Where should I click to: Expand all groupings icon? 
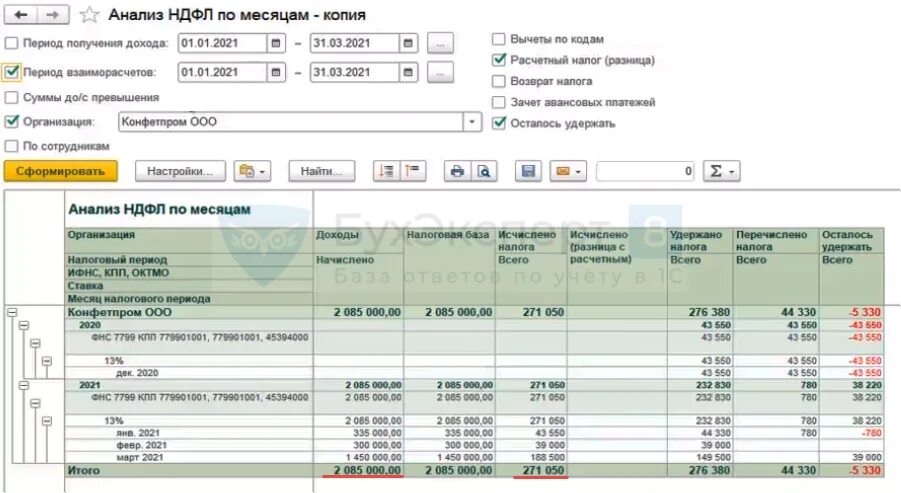click(386, 171)
